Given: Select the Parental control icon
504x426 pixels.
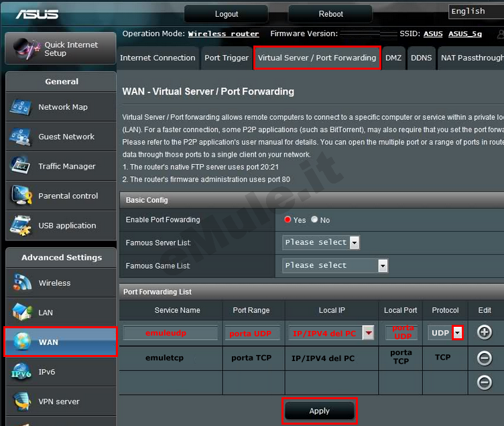Looking at the screenshot, I should (x=21, y=196).
